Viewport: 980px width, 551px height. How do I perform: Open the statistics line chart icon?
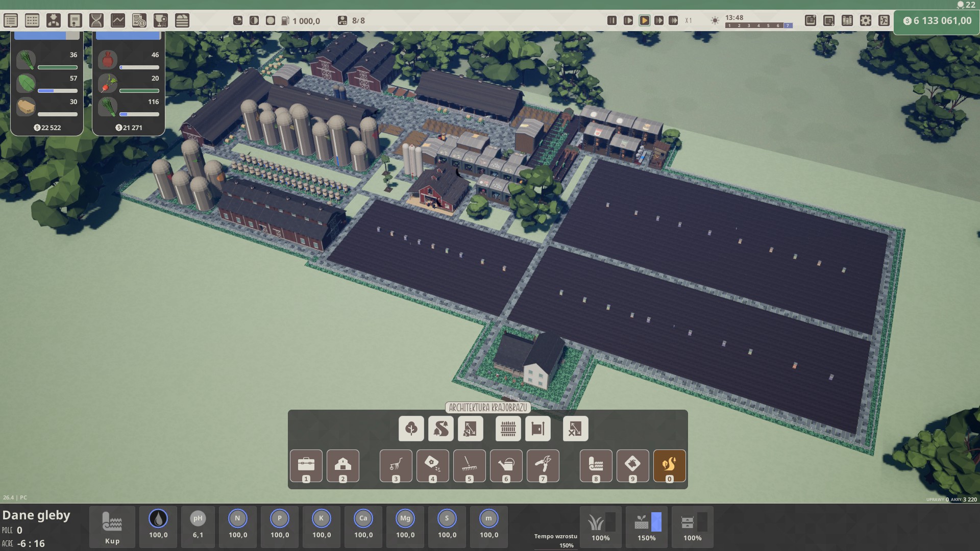coord(118,20)
